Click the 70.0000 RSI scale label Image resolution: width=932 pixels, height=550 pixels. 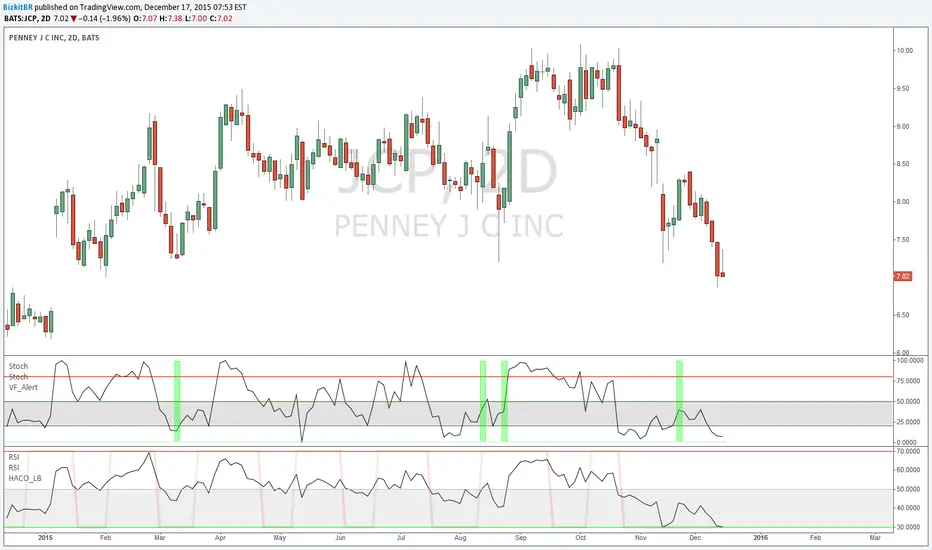pyautogui.click(x=908, y=451)
